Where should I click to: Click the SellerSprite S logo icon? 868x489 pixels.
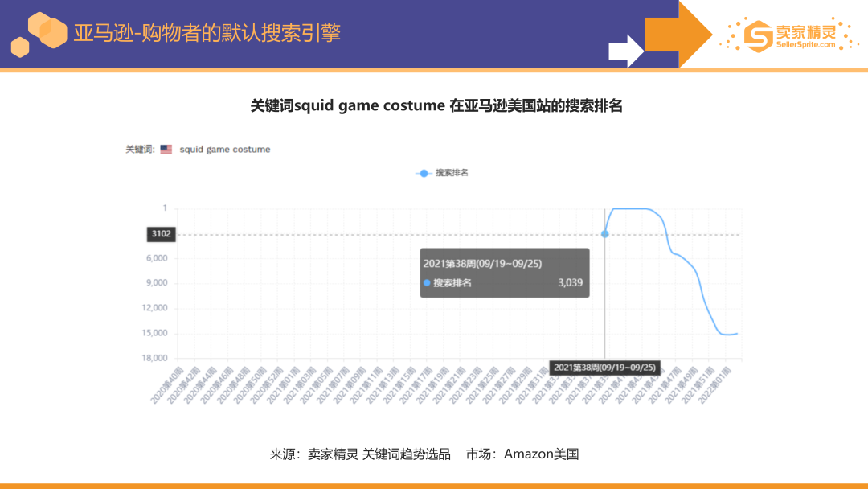tap(757, 35)
